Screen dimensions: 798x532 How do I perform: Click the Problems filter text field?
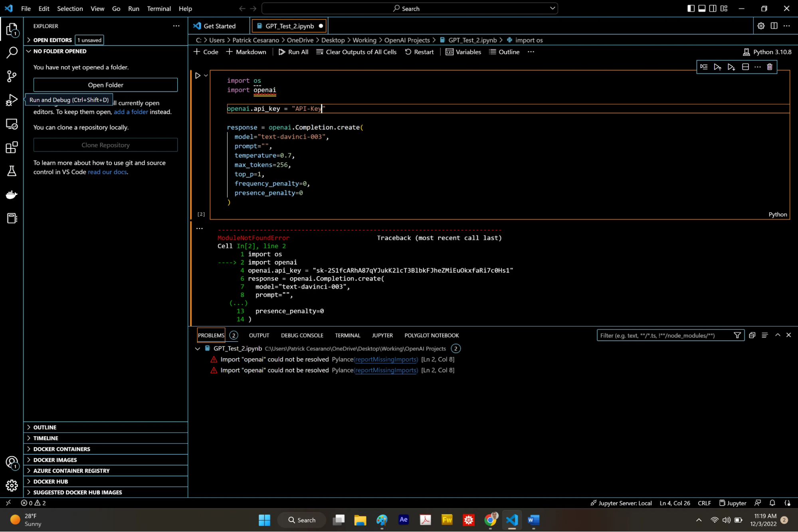[x=663, y=335]
